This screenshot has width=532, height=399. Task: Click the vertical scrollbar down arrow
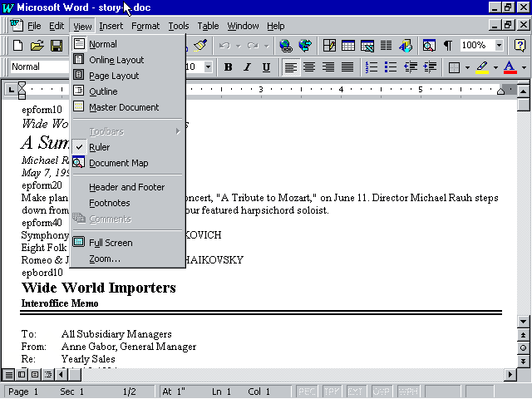coord(523,322)
